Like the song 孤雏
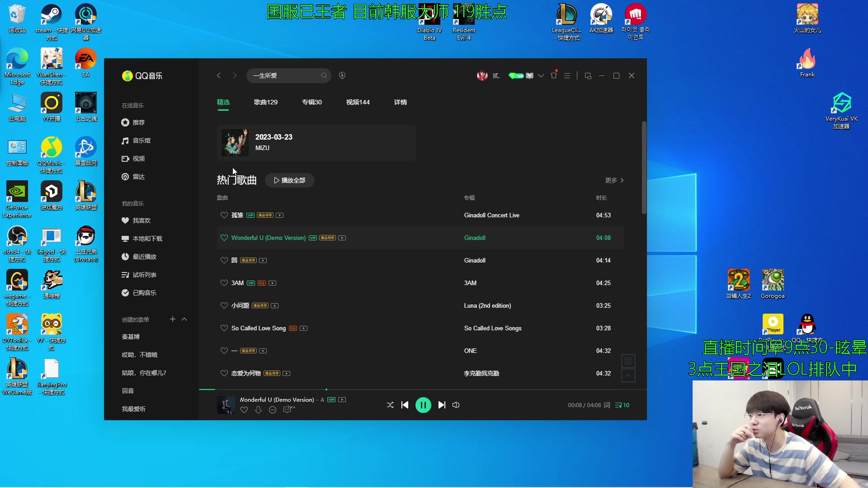The height and width of the screenshot is (488, 868). (x=224, y=215)
